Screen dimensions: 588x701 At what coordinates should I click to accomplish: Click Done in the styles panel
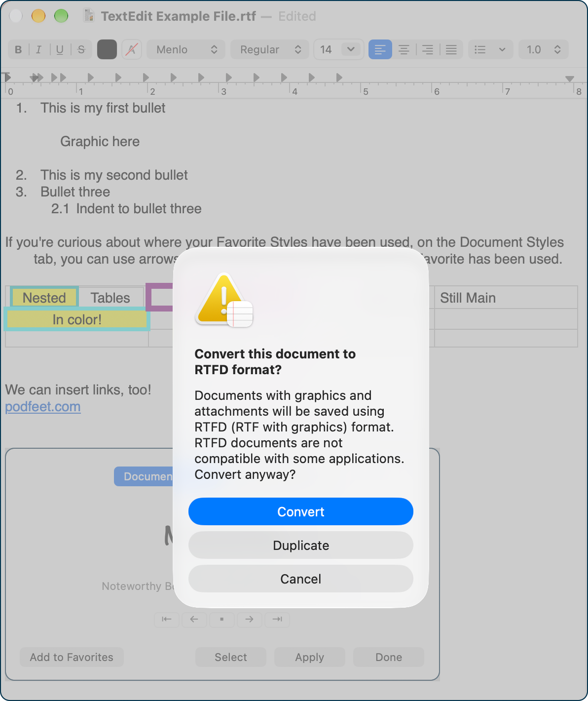389,657
